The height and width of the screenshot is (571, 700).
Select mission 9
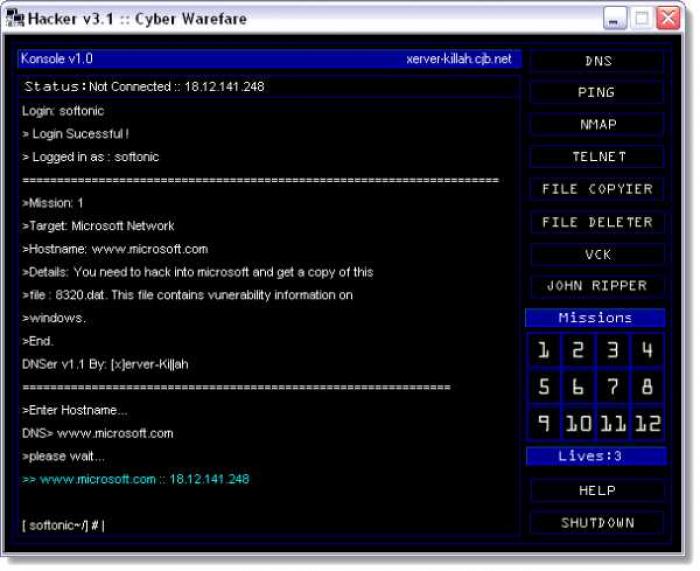click(x=544, y=423)
